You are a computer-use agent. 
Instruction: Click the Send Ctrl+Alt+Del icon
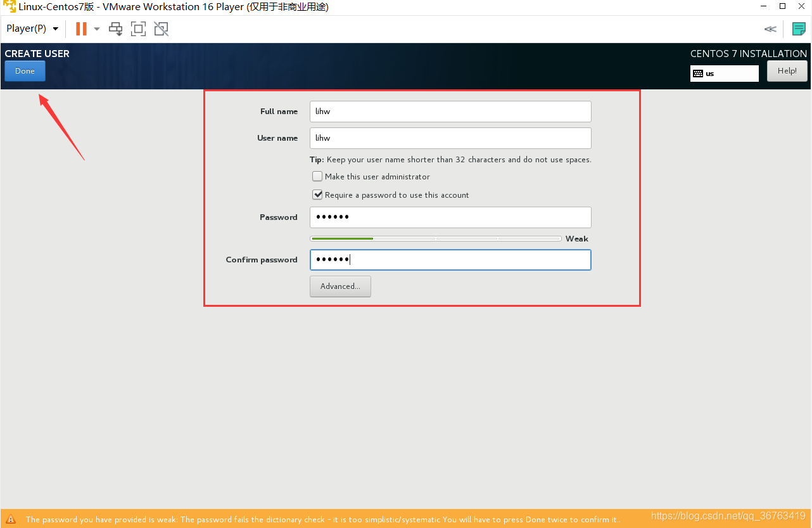116,29
